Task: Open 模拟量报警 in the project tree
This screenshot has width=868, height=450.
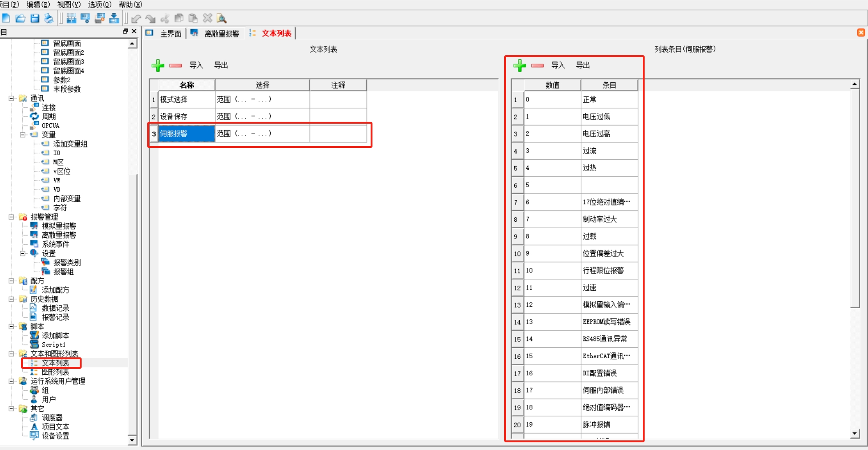Action: [x=59, y=226]
